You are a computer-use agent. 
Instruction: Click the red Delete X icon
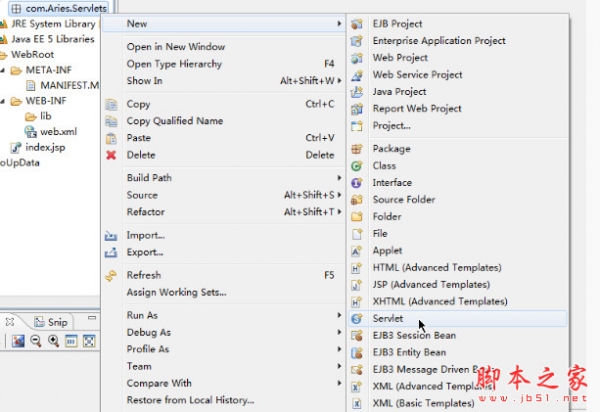pos(111,155)
